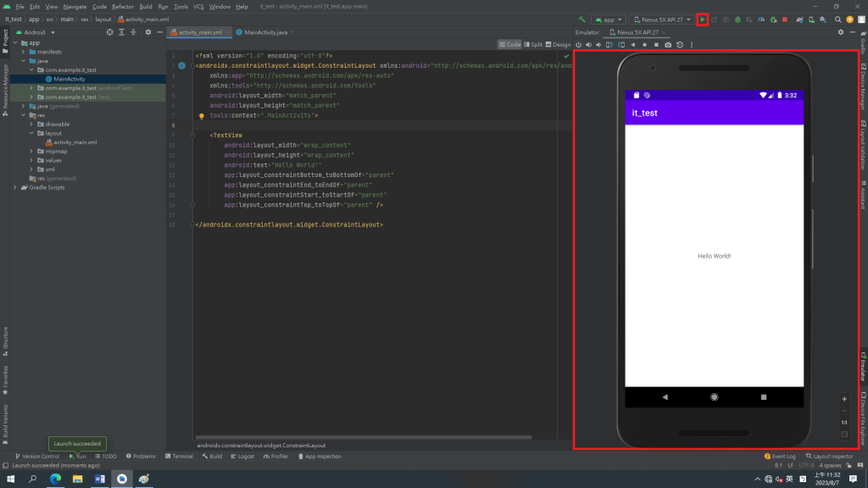The height and width of the screenshot is (488, 868).
Task: Switch editor to Split view
Action: pos(533,45)
